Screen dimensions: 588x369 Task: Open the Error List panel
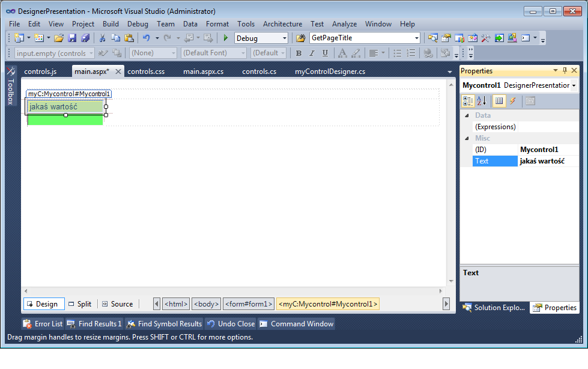tap(43, 323)
